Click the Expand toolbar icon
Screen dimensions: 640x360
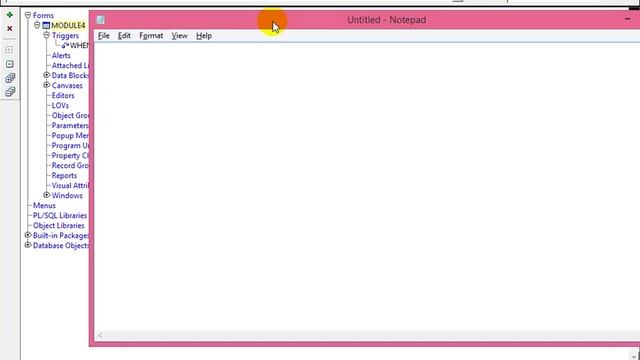9,50
